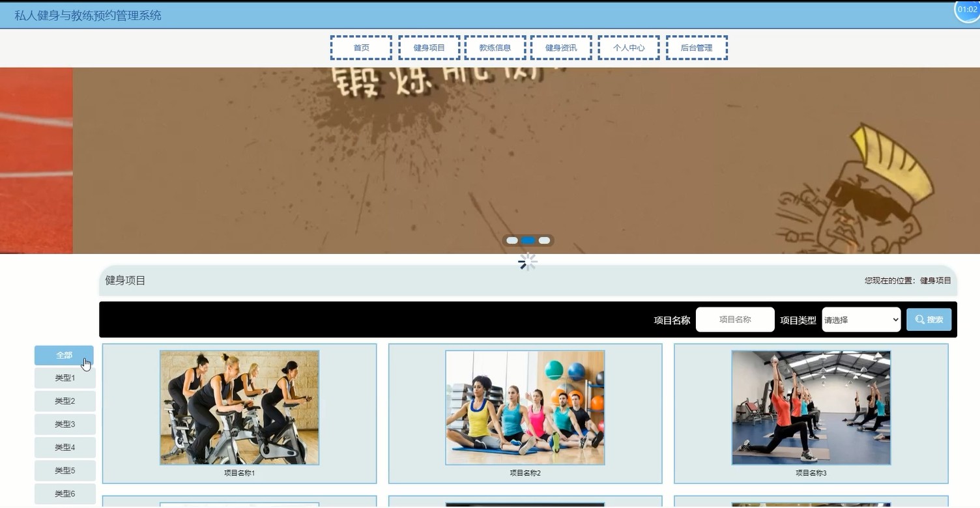Open 个人中心 in the navigation bar

(x=629, y=48)
